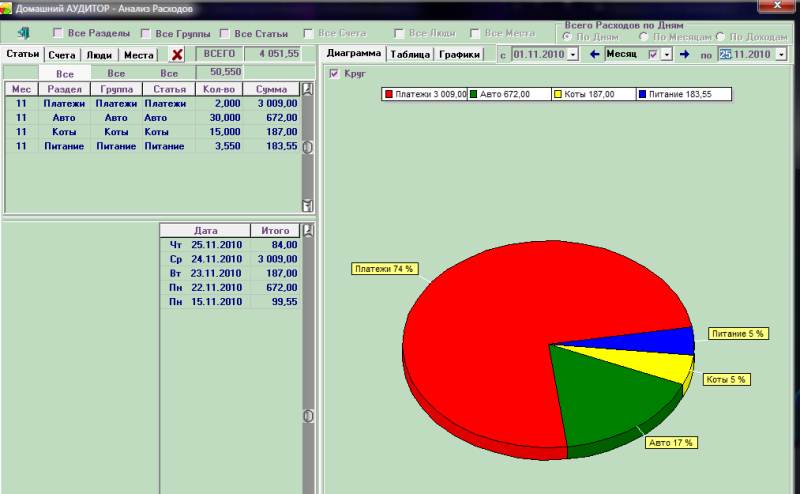Switch to the 'Таблица' tab

[x=410, y=55]
